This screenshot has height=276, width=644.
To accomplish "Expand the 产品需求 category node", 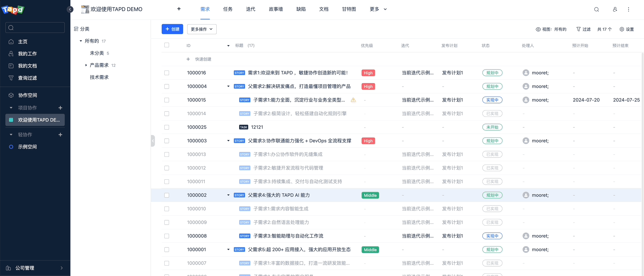I will tap(86, 65).
